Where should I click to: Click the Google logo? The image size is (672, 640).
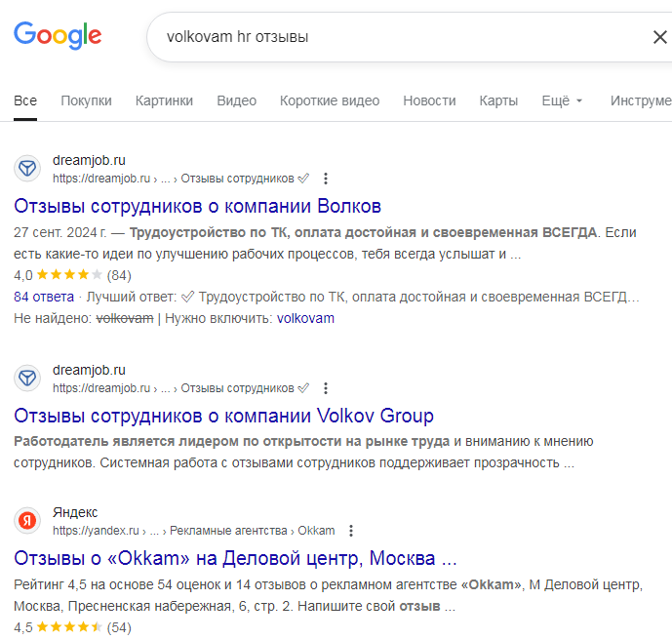pos(58,37)
